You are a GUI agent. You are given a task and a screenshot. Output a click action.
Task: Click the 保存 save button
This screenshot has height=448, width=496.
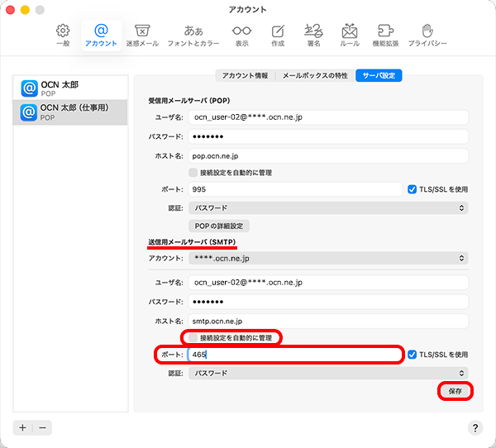[455, 390]
